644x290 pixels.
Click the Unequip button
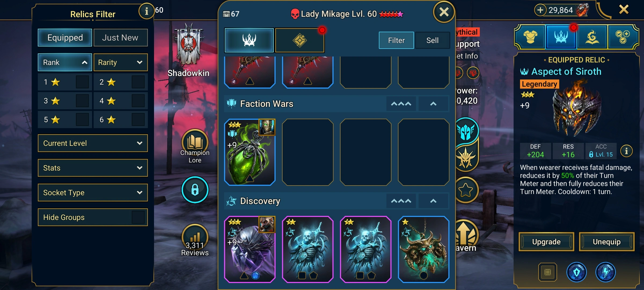pos(607,242)
